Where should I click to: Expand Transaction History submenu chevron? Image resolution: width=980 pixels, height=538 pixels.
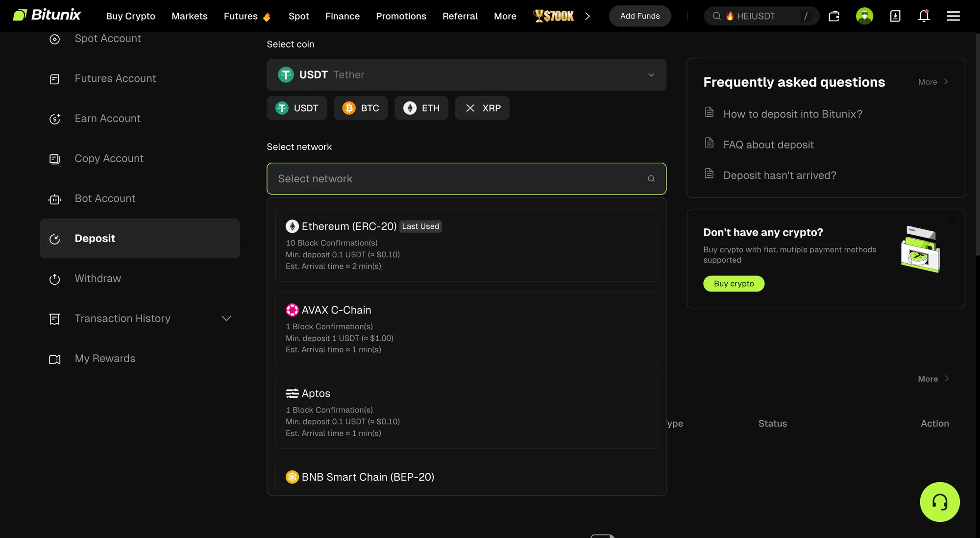(x=226, y=318)
